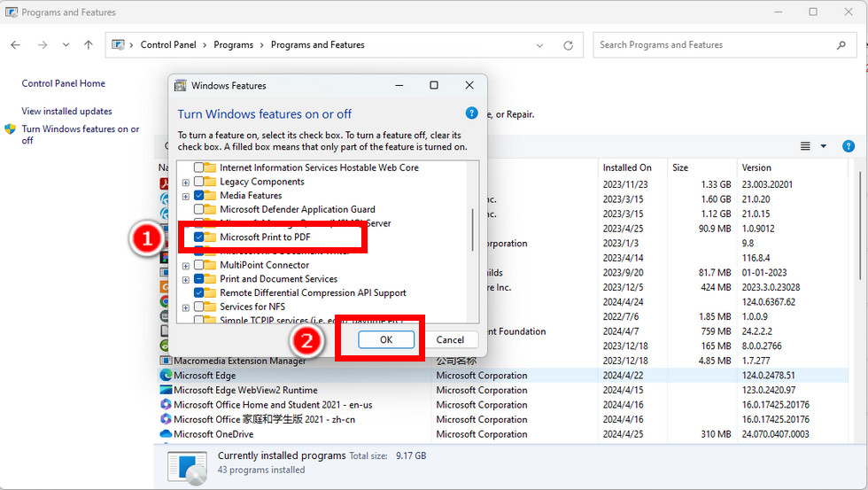The image size is (868, 490).
Task: Uncheck Microsoft Print to PDF checkbox
Action: 198,237
